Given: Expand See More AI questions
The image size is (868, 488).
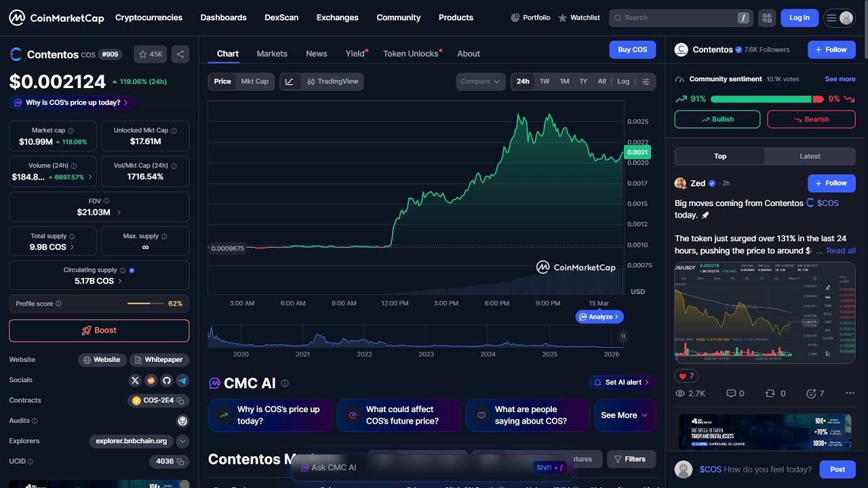Looking at the screenshot, I should 625,415.
